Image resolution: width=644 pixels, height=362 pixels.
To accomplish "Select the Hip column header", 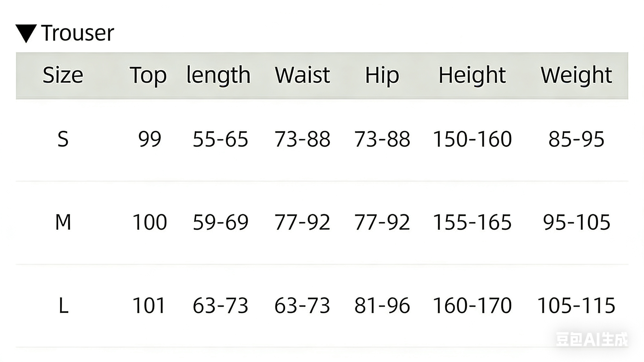I will pyautogui.click(x=382, y=75).
